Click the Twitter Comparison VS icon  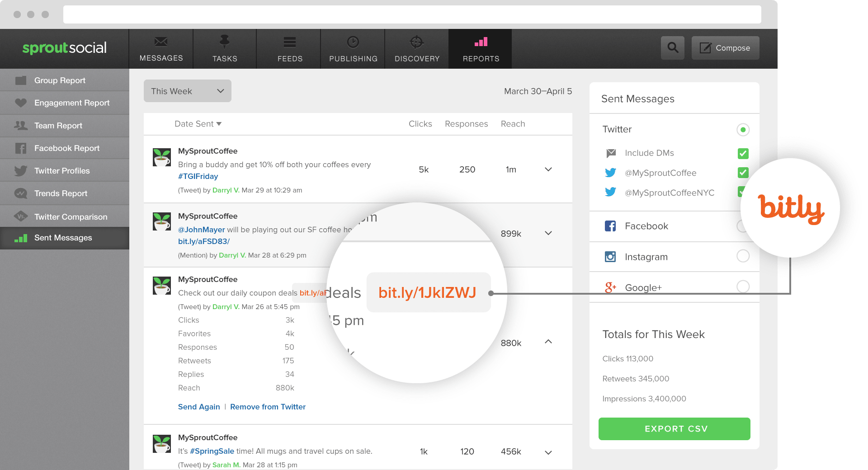21,216
